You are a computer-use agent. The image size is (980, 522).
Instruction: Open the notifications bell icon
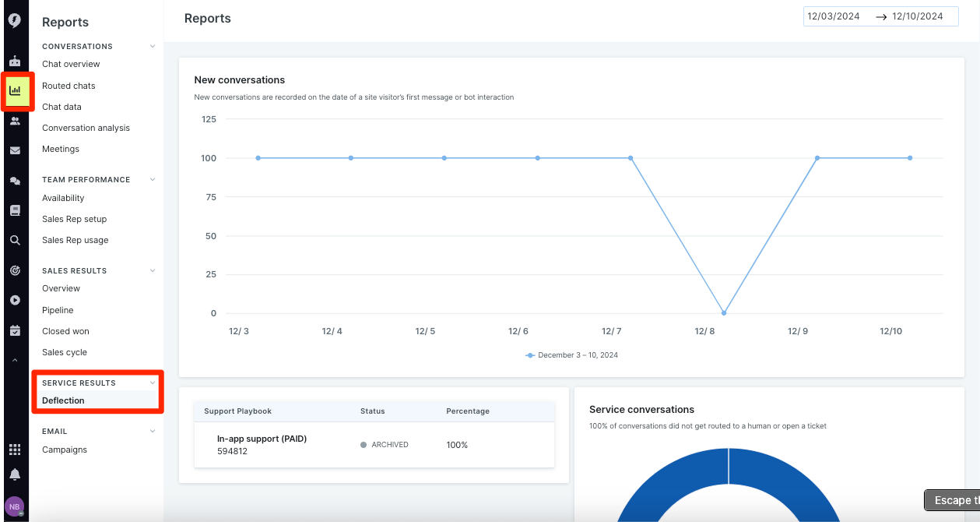15,474
